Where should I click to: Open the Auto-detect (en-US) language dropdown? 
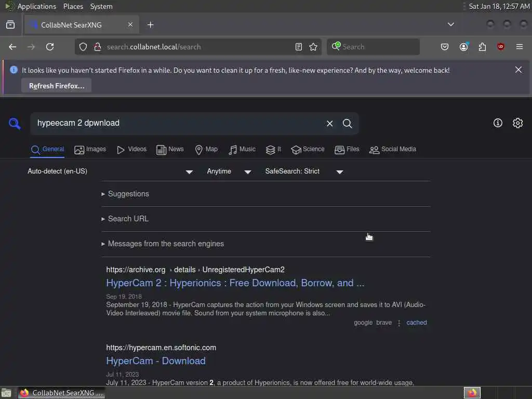(110, 171)
